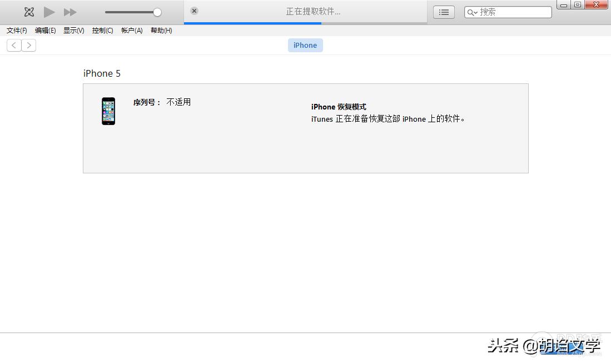611x364 pixels.
Task: Click the shuffle icon in playback controls
Action: pyautogui.click(x=29, y=12)
